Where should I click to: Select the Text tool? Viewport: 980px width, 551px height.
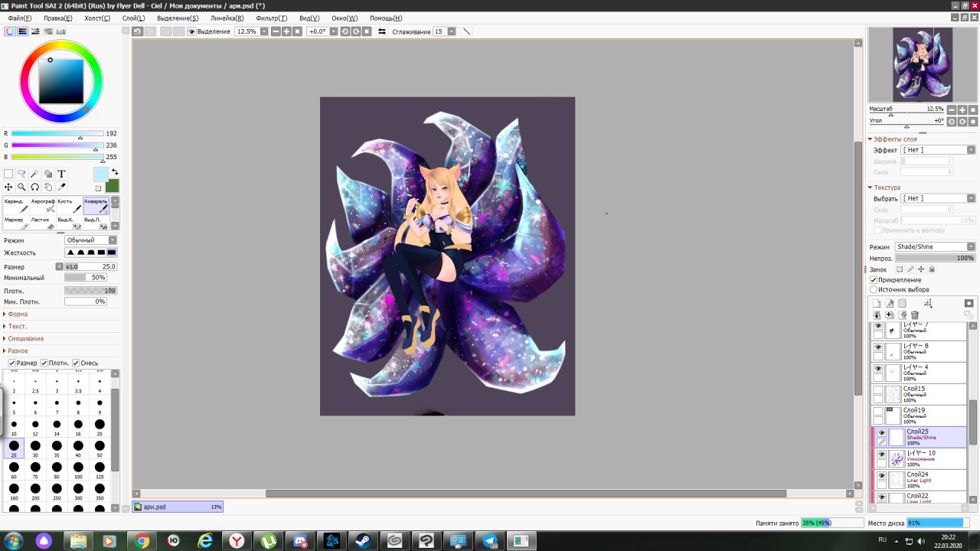(61, 174)
